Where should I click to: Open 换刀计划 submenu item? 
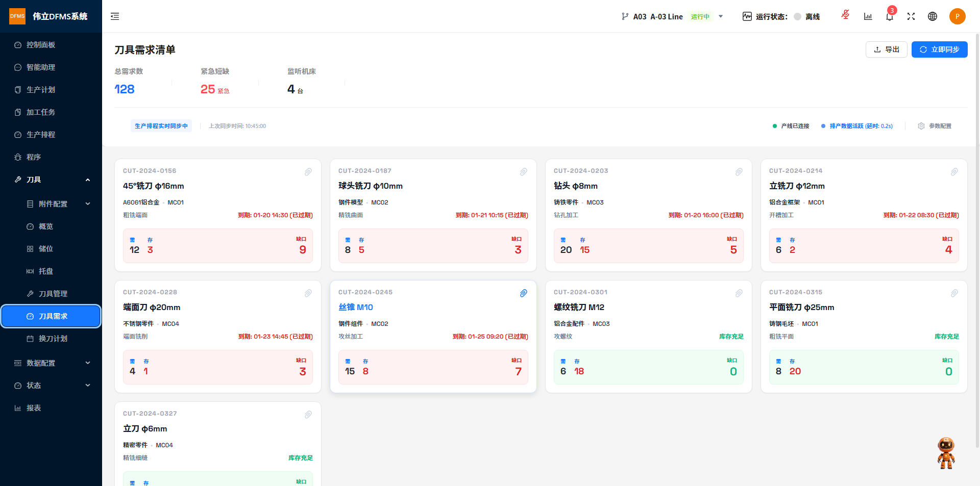click(x=51, y=339)
